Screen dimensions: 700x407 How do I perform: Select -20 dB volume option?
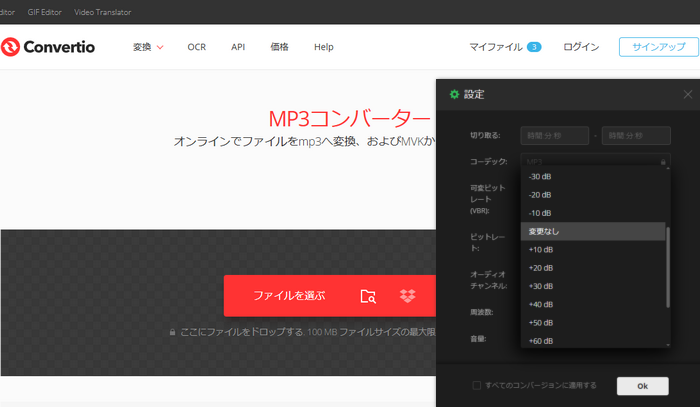coord(593,195)
